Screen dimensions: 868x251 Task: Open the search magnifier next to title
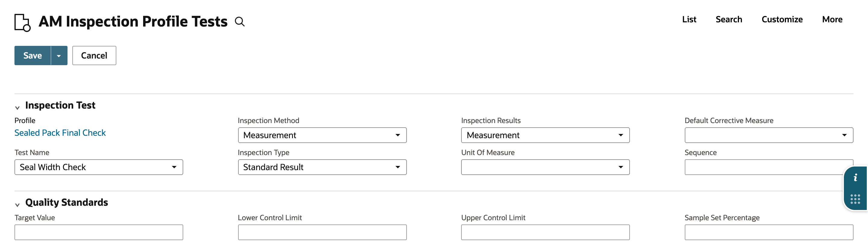[x=240, y=22]
